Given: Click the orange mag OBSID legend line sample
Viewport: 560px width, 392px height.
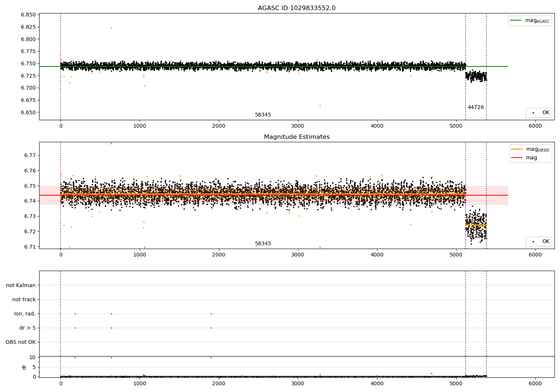Looking at the screenshot, I should pyautogui.click(x=517, y=149).
